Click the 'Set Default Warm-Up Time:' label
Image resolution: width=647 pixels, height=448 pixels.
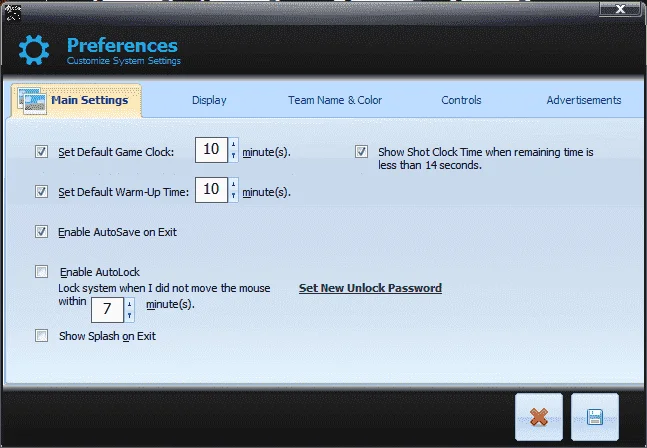[x=123, y=192]
